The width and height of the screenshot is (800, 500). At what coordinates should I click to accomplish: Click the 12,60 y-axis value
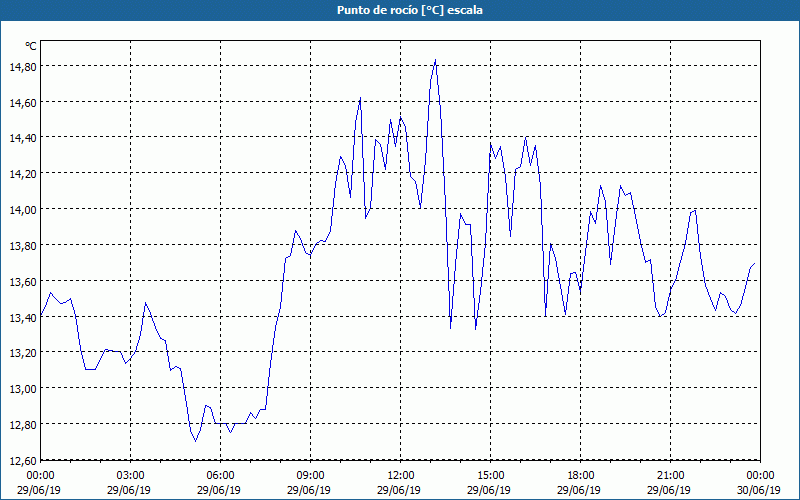click(23, 460)
